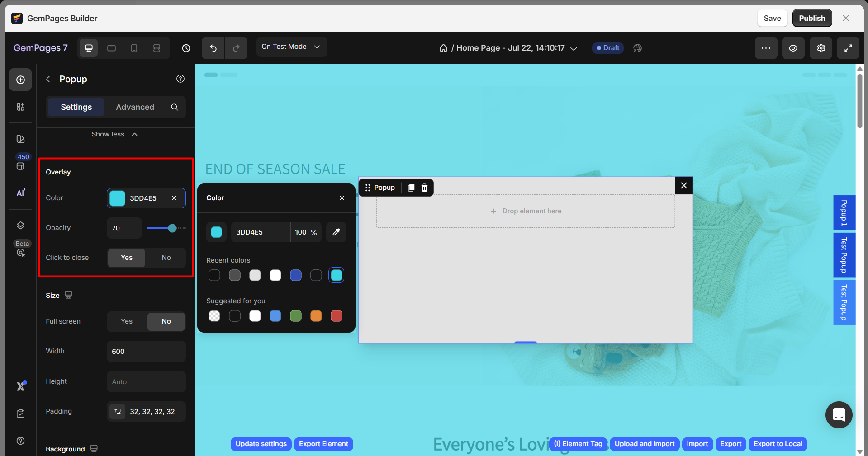Open the version history clock icon
Image resolution: width=868 pixels, height=456 pixels.
tap(186, 48)
